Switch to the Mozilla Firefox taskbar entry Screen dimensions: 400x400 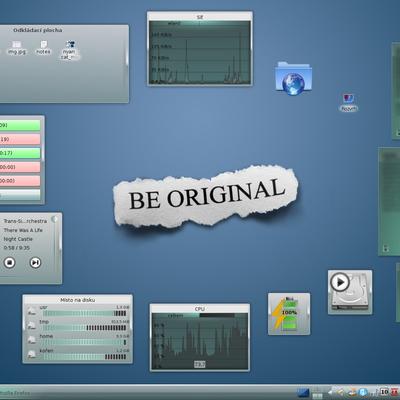15,393
